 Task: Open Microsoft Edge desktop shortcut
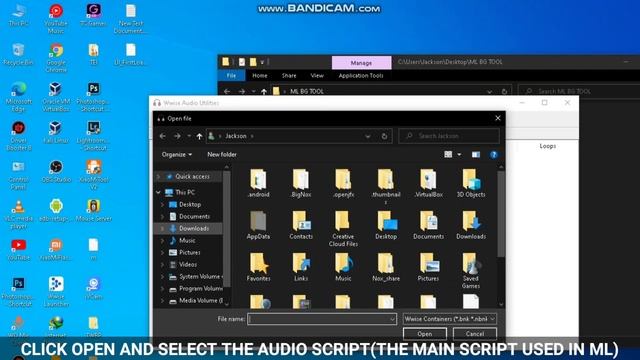point(18,97)
